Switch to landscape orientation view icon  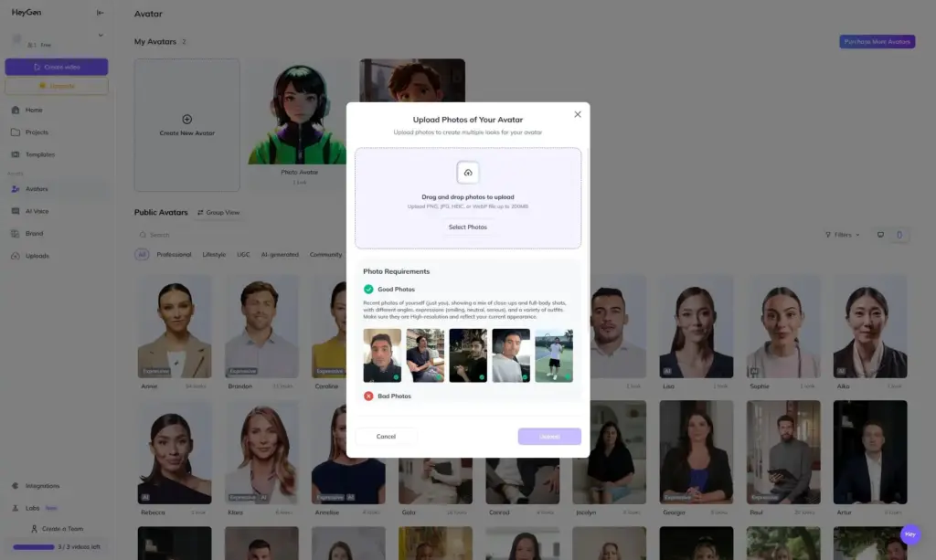pos(880,235)
